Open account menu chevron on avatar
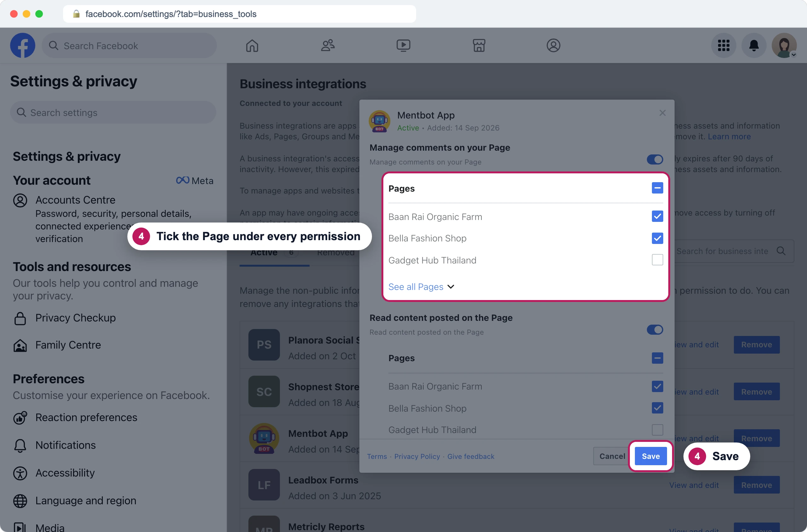This screenshot has height=532, width=807. tap(793, 55)
